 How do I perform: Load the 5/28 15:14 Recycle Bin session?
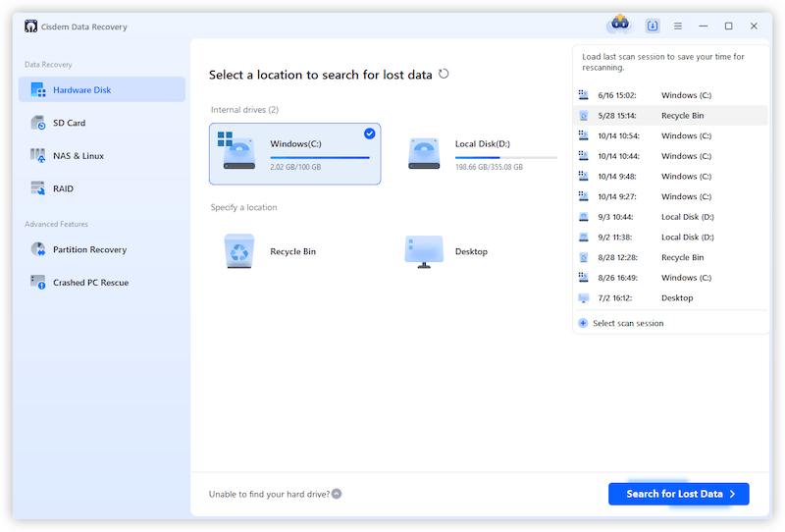tap(670, 115)
